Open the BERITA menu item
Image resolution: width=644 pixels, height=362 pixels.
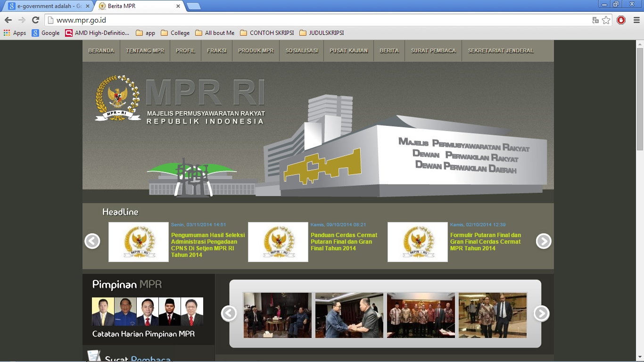point(389,51)
